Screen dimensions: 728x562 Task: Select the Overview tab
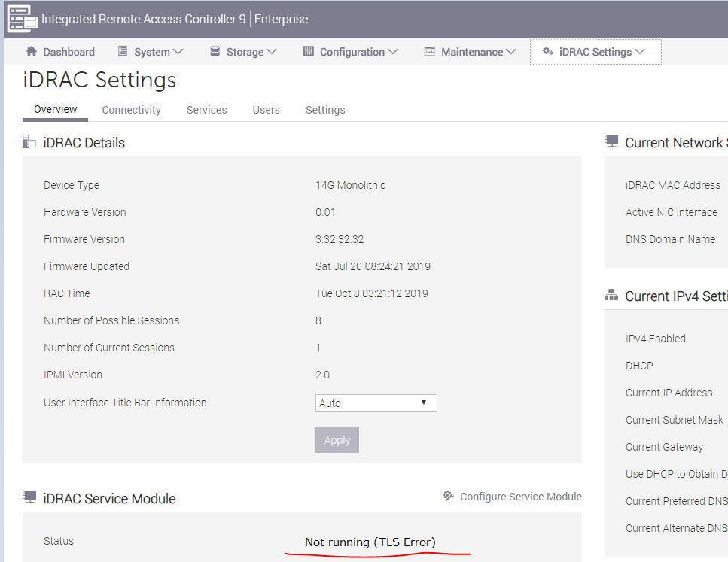click(54, 108)
